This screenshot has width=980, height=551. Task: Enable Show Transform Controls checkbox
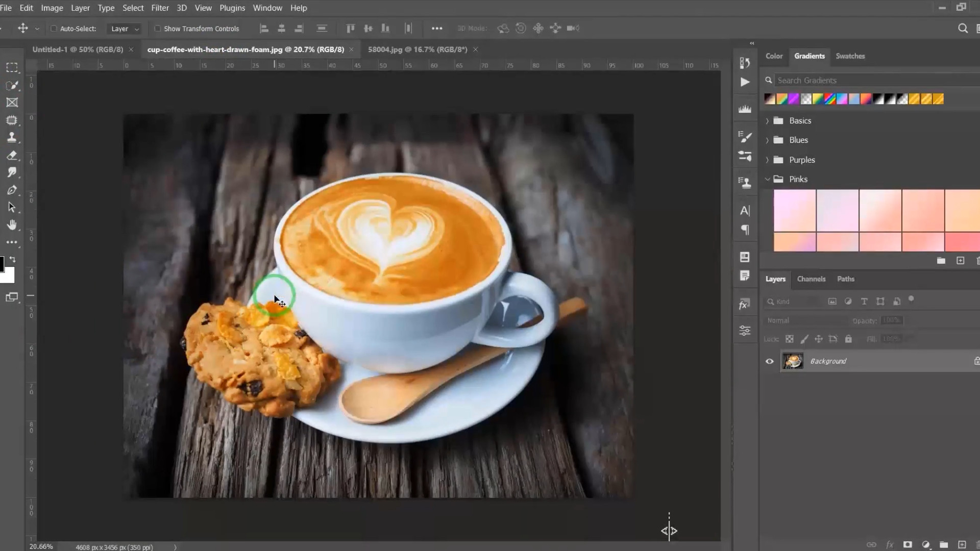[157, 29]
